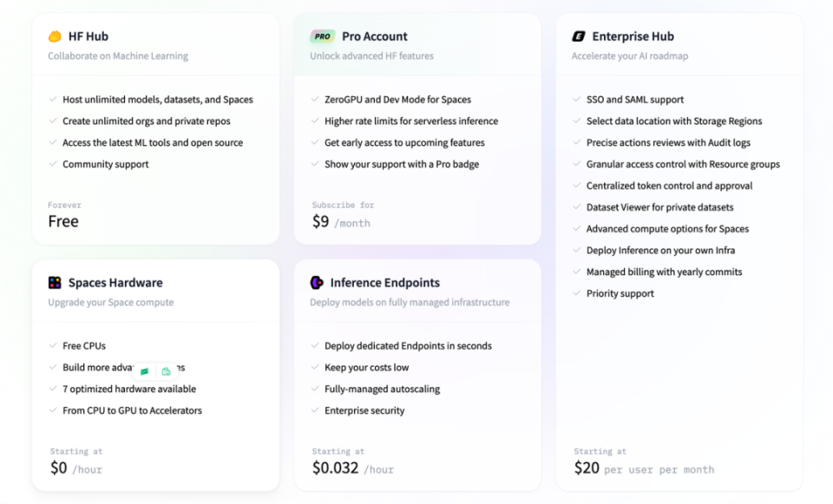Click the Spaces Hardware colorful grid icon
The width and height of the screenshot is (833, 504).
point(55,283)
